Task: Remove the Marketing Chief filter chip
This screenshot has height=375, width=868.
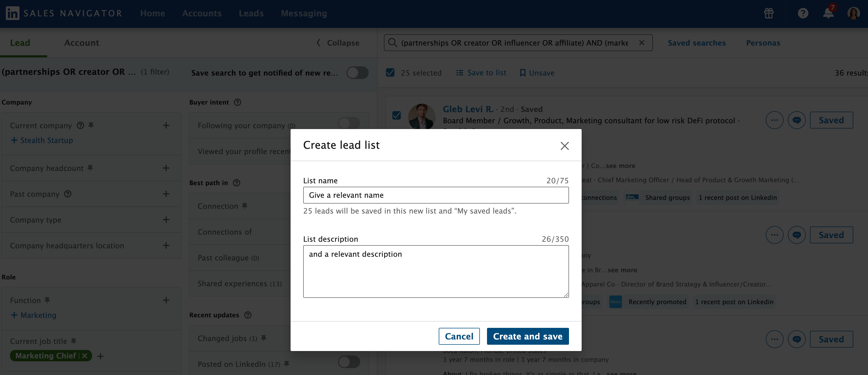Action: pos(85,356)
